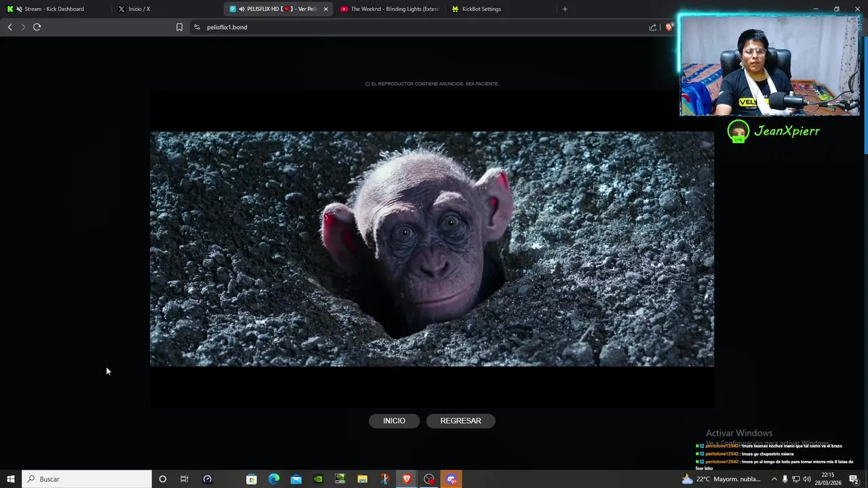This screenshot has height=488, width=868.
Task: Click the Buscar taskbar search box
Action: [87, 479]
